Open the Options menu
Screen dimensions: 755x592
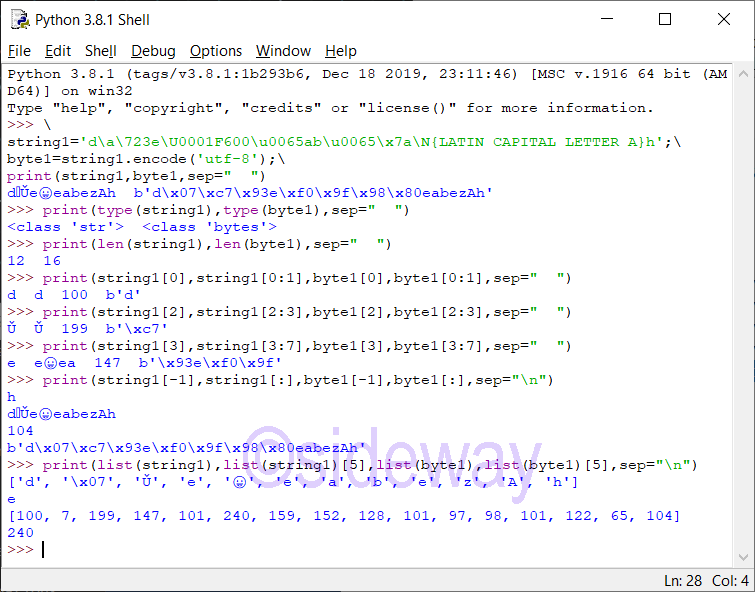click(x=216, y=51)
